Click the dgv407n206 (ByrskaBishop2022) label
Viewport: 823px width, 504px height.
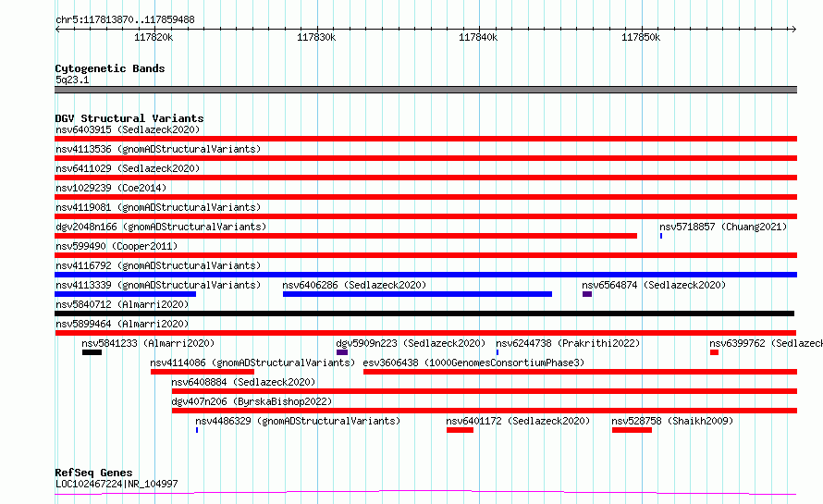click(252, 401)
